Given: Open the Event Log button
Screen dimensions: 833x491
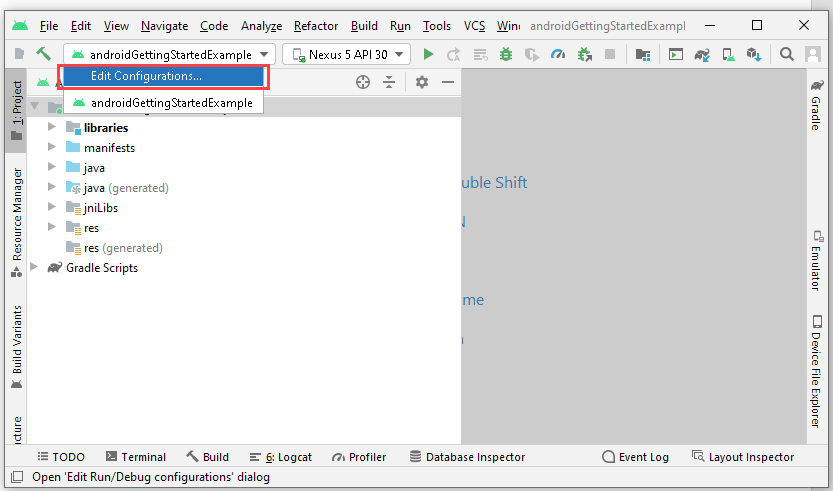Looking at the screenshot, I should tap(635, 457).
